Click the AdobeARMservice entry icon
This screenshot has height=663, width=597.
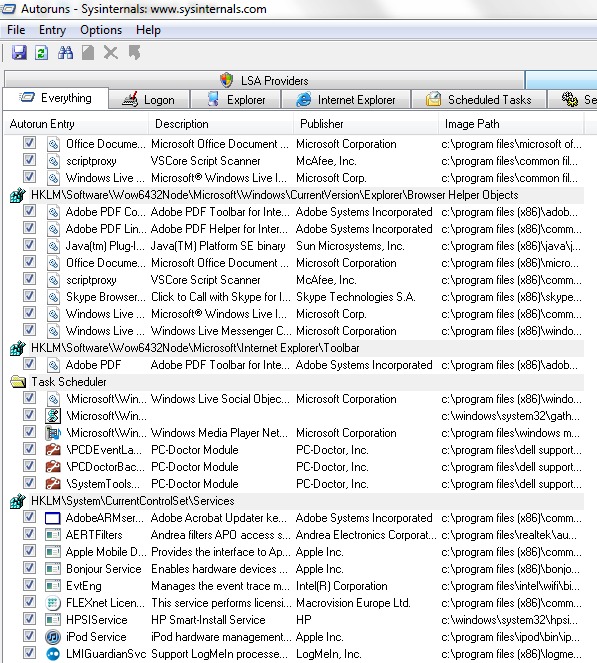53,518
